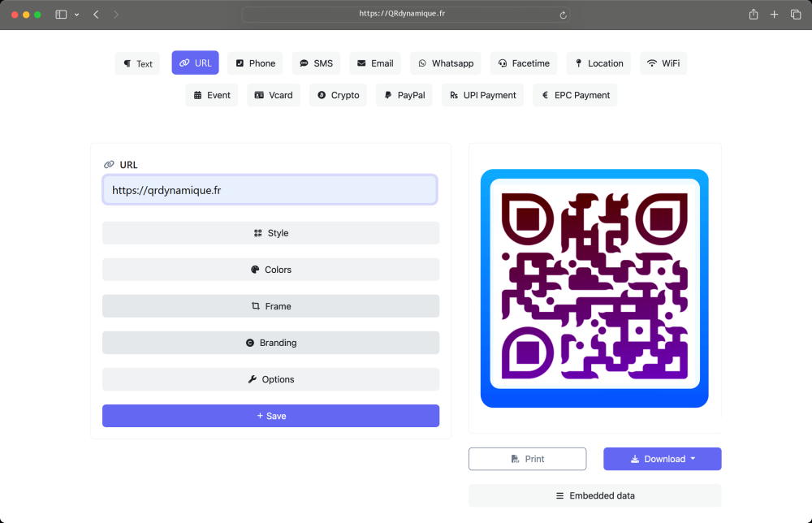This screenshot has width=812, height=523.
Task: Expand the Style section
Action: [271, 233]
